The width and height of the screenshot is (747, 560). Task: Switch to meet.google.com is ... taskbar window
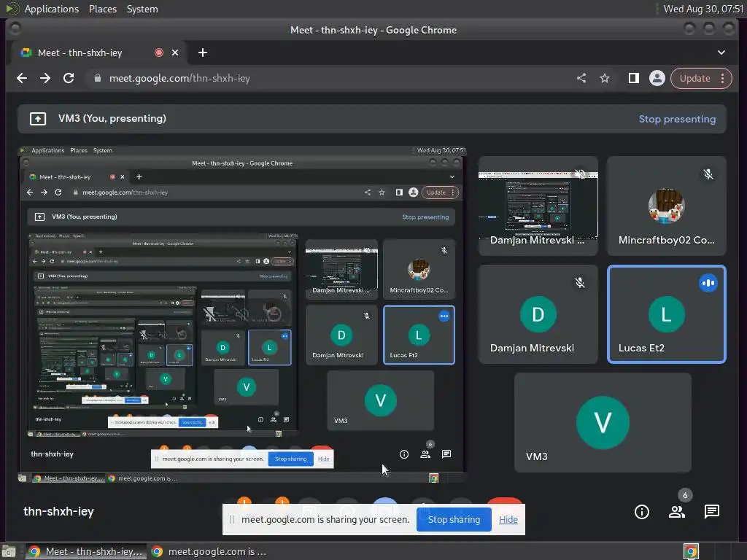[x=209, y=551]
